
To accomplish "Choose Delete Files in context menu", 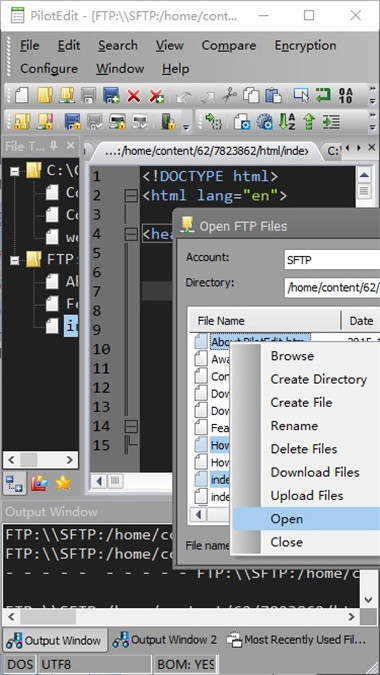I will [306, 449].
